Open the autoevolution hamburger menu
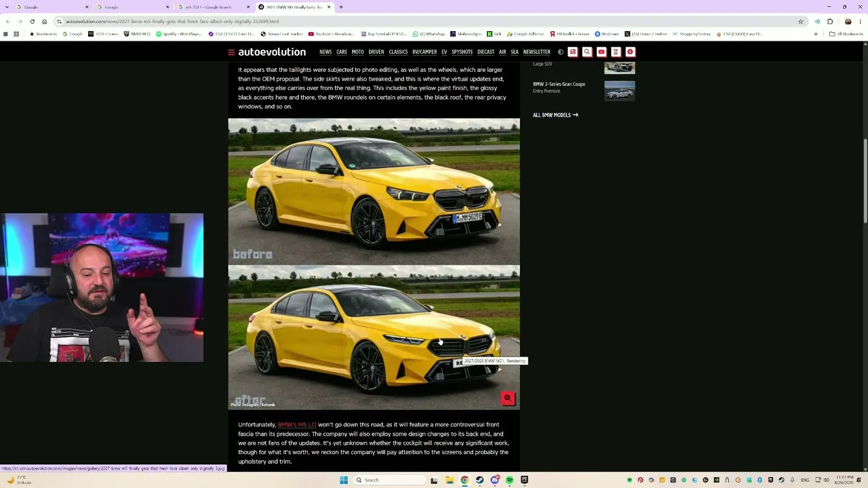 point(231,52)
